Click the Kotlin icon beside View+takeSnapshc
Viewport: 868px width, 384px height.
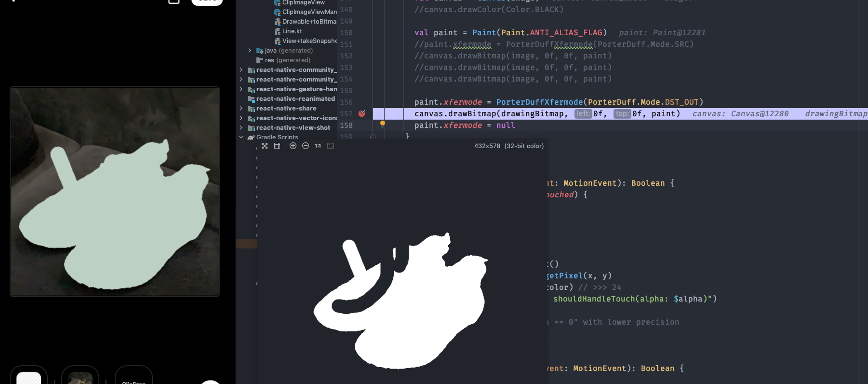point(277,41)
